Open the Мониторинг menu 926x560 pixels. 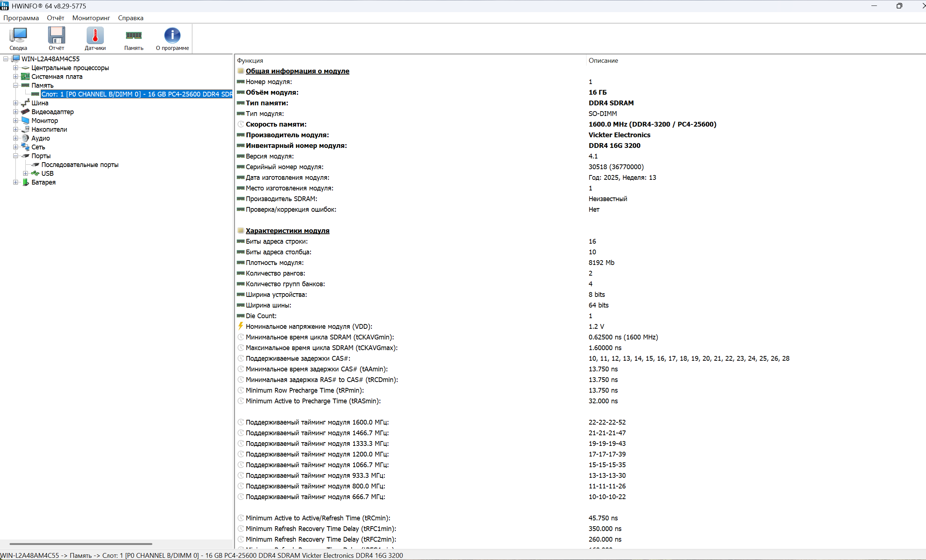(x=91, y=18)
